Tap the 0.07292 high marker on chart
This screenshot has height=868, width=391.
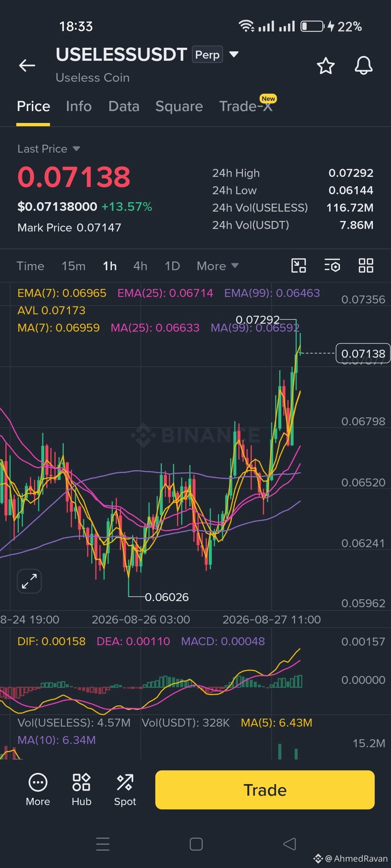click(x=257, y=320)
